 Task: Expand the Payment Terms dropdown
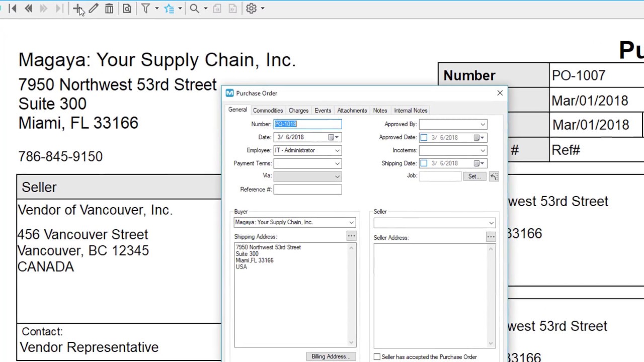(337, 163)
